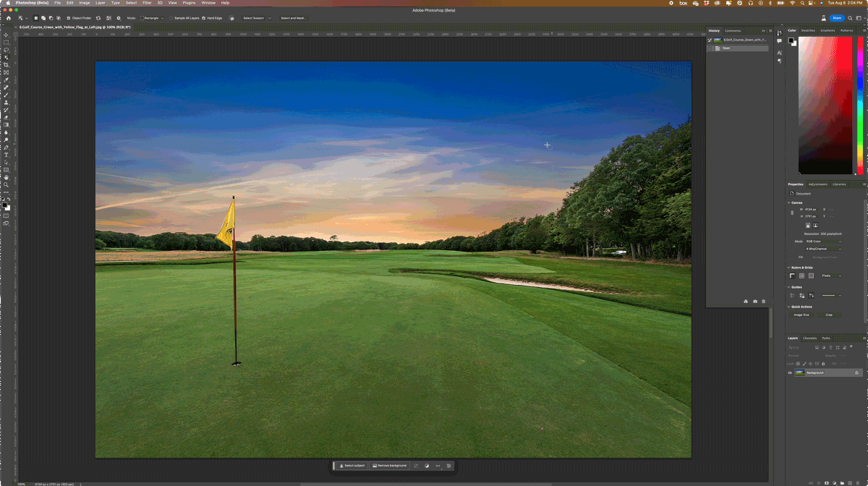
Task: Click the Select Subject button in options bar
Action: [253, 17]
